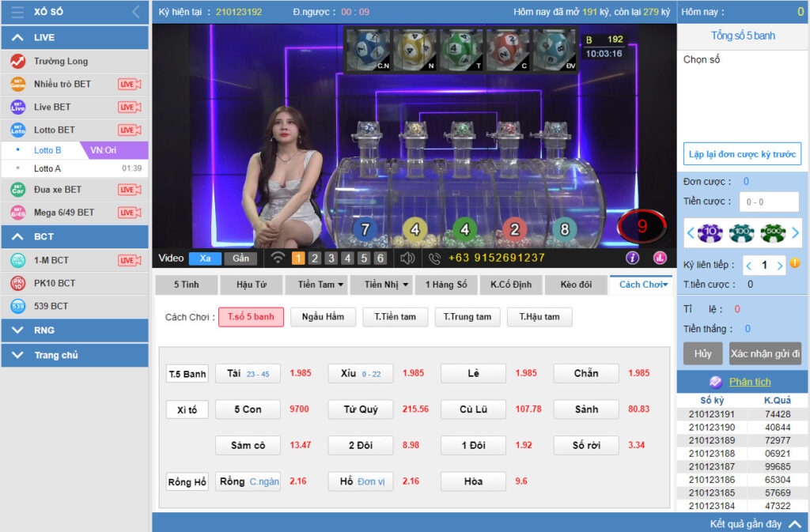Click the purple info icon
This screenshot has height=532, width=810.
tap(632, 258)
